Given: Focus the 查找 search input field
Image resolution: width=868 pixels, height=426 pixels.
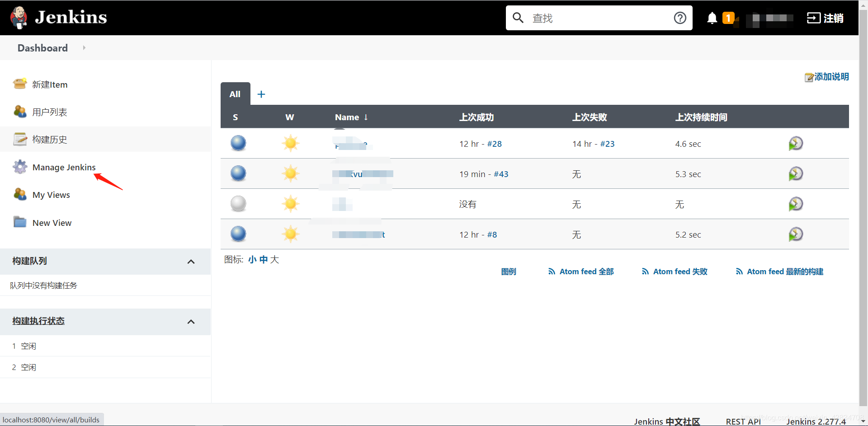Looking at the screenshot, I should coord(599,18).
